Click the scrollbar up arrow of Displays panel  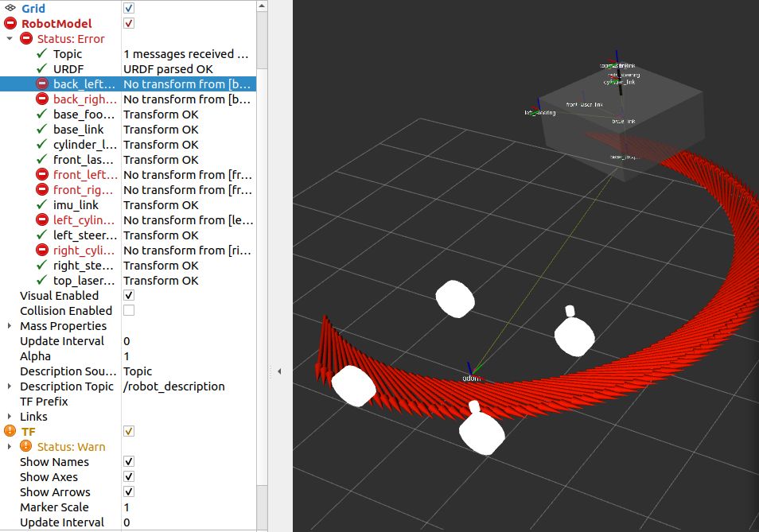click(262, 6)
